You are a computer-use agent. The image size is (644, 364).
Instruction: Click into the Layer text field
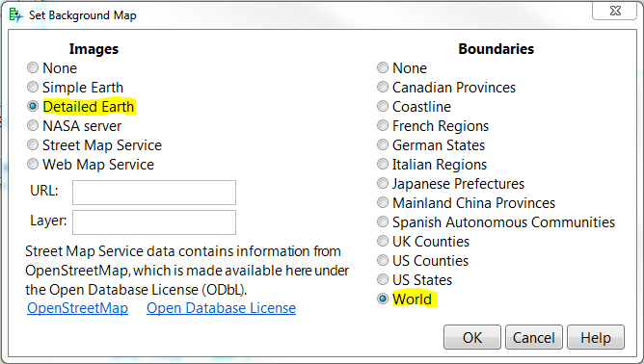tap(154, 222)
